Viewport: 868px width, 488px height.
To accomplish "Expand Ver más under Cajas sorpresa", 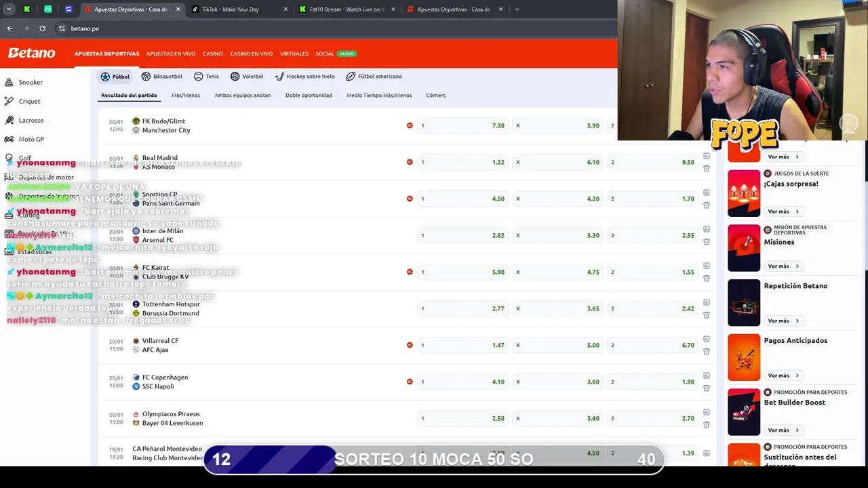I will 783,211.
